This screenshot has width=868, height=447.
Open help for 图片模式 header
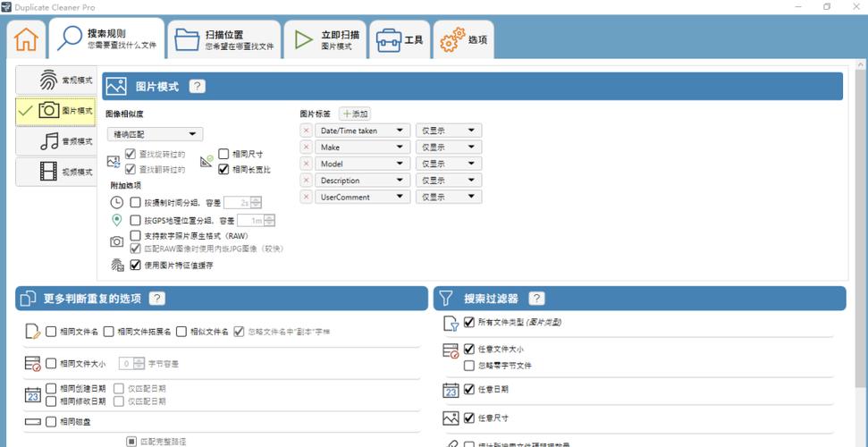pyautogui.click(x=198, y=87)
